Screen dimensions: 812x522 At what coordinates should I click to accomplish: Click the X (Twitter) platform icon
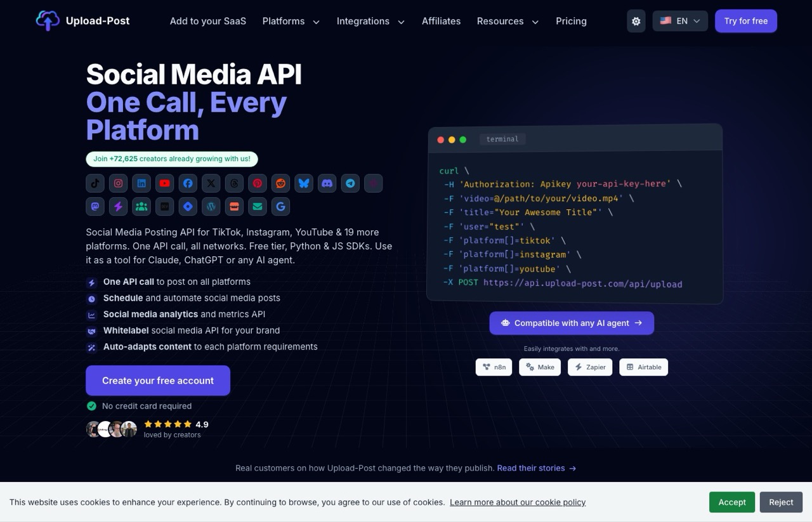[x=211, y=183]
